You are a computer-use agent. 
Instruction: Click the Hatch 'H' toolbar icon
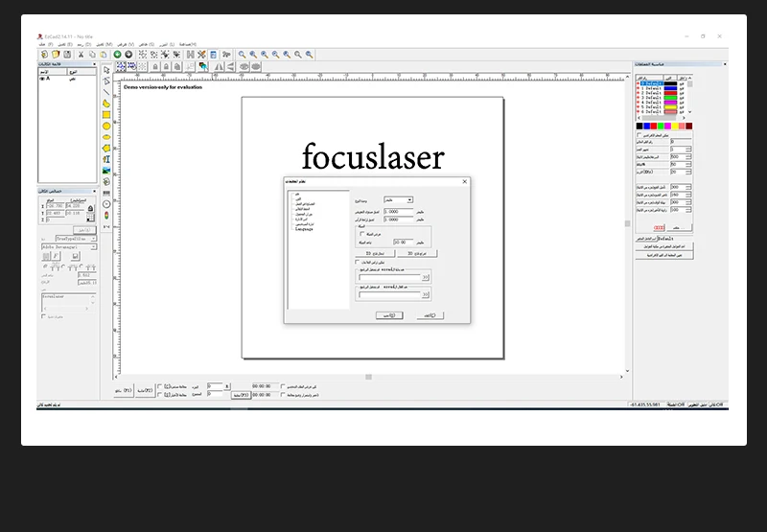tap(191, 55)
